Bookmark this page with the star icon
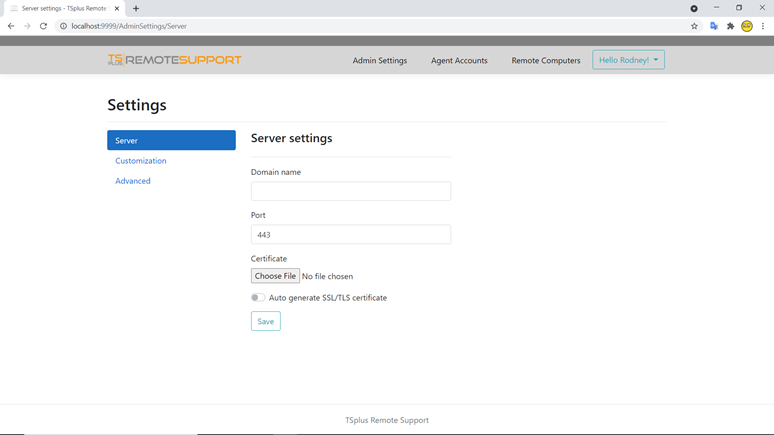Viewport: 774px width, 435px height. pos(694,26)
